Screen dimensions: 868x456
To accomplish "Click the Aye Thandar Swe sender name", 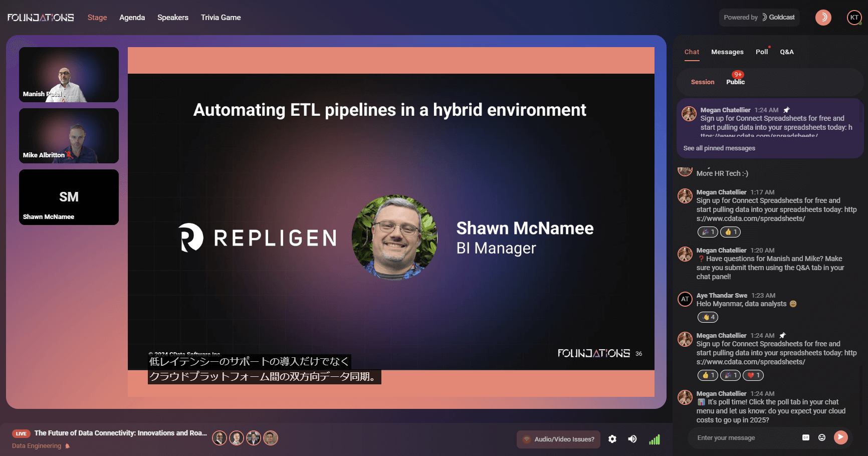I will pyautogui.click(x=722, y=296).
